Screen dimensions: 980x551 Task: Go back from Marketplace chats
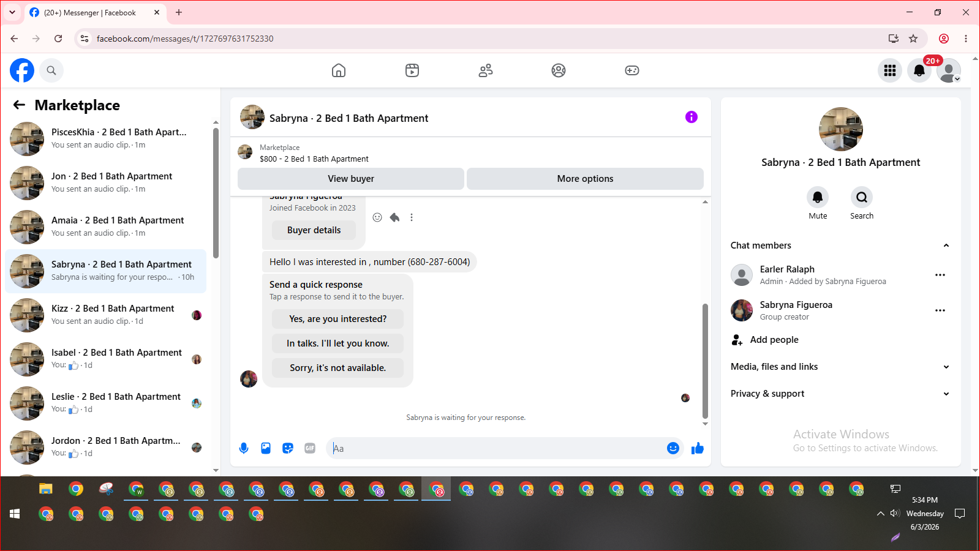[20, 105]
